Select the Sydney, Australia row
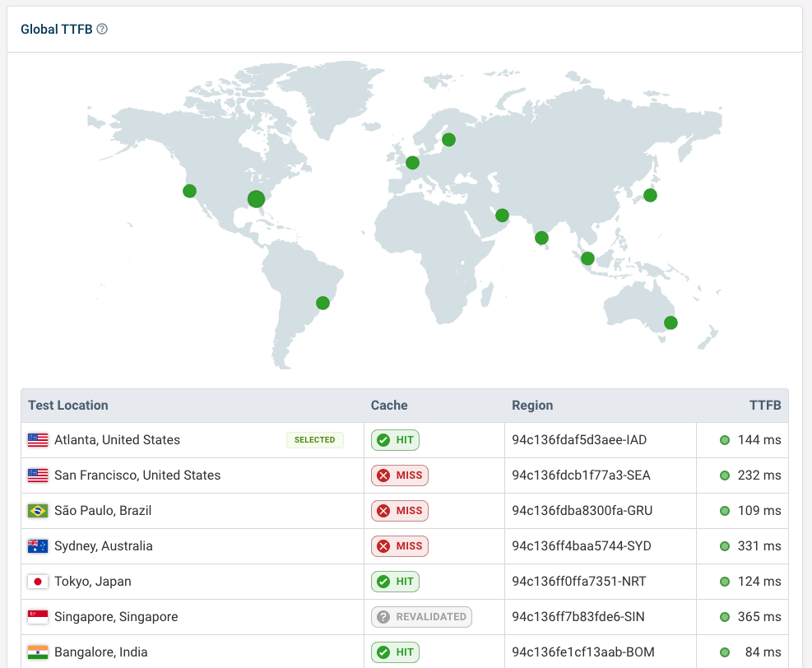Viewport: 812px width, 668px height. coord(405,545)
